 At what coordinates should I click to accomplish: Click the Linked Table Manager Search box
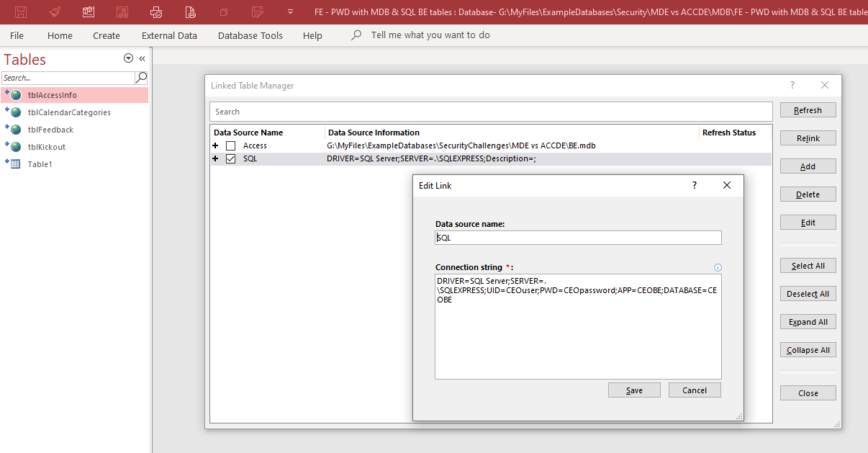click(x=491, y=112)
